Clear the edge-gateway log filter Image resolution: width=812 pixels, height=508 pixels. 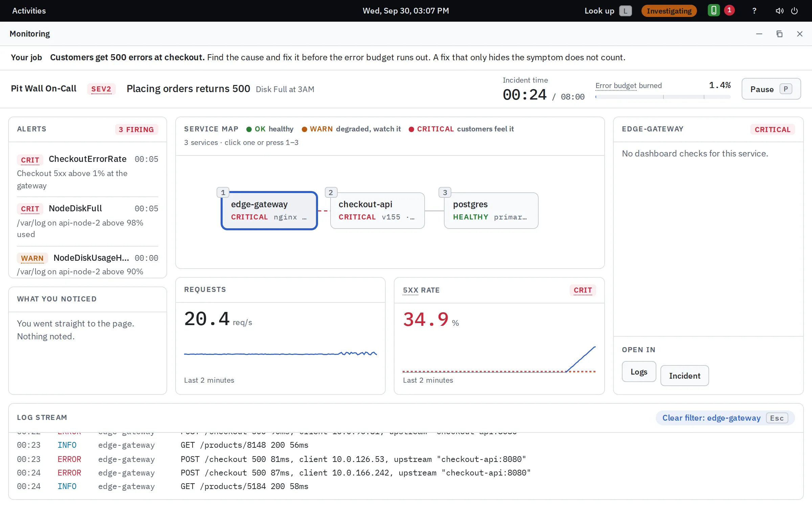tap(725, 418)
